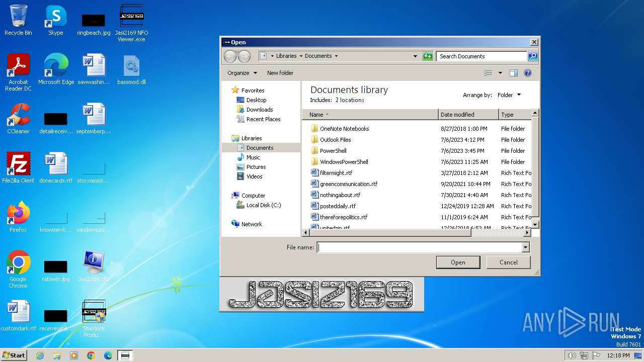Sort by Date modified column header
644x362 pixels.
tap(468, 115)
